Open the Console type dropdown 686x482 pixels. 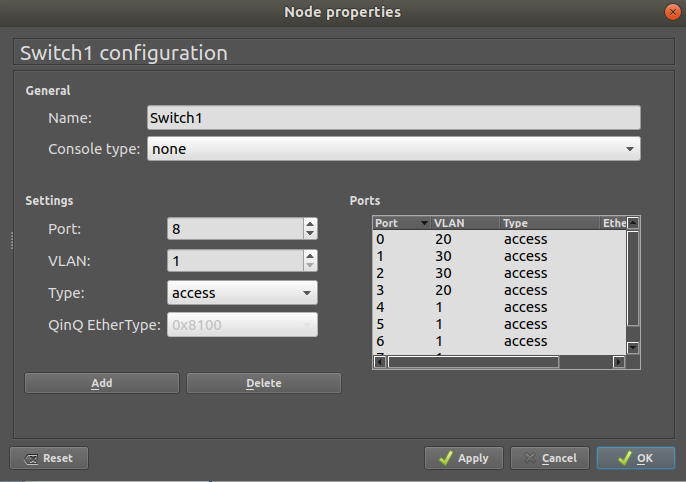(x=394, y=149)
